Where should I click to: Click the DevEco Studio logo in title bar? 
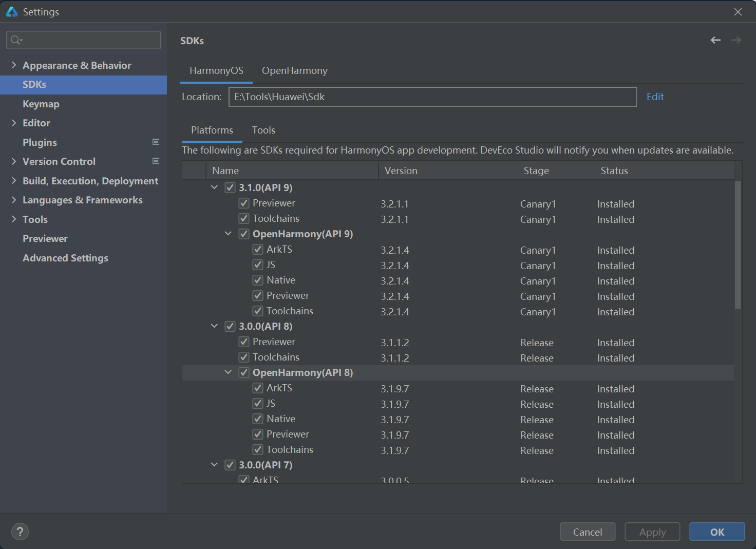point(11,11)
